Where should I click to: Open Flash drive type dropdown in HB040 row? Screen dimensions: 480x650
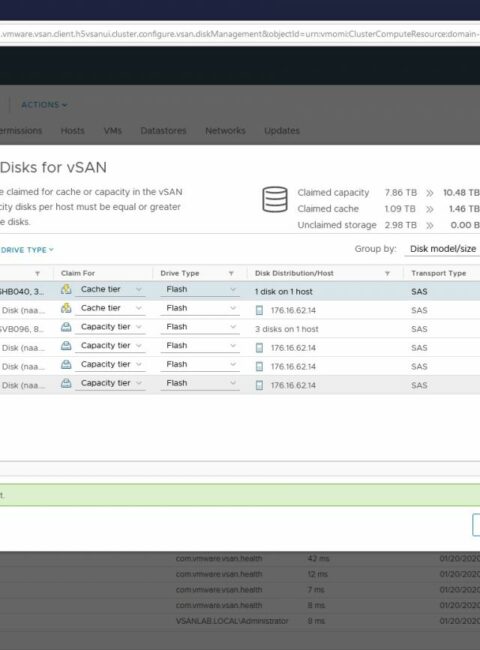pyautogui.click(x=200, y=289)
